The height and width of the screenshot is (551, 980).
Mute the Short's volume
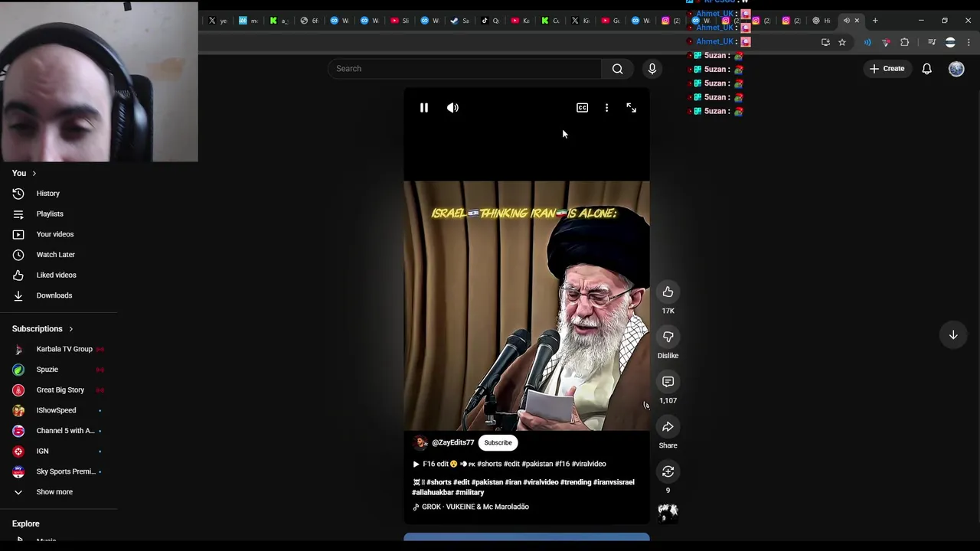click(x=452, y=108)
